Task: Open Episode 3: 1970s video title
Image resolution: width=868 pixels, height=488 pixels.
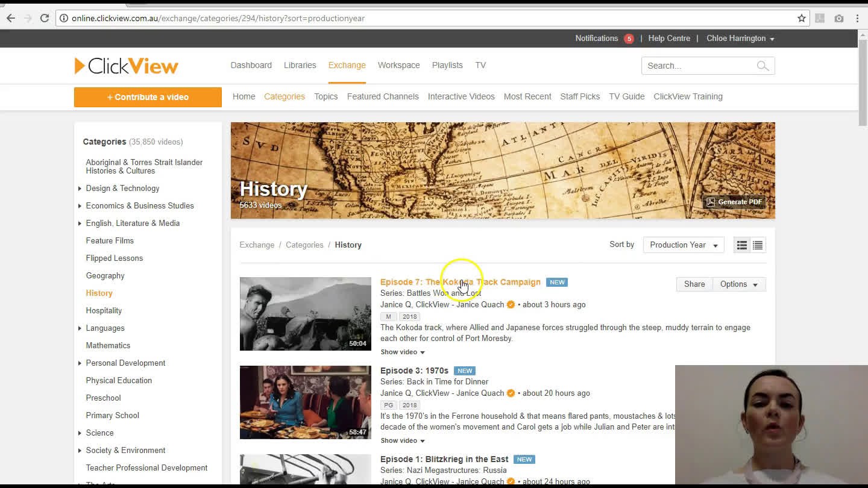Action: [414, 371]
